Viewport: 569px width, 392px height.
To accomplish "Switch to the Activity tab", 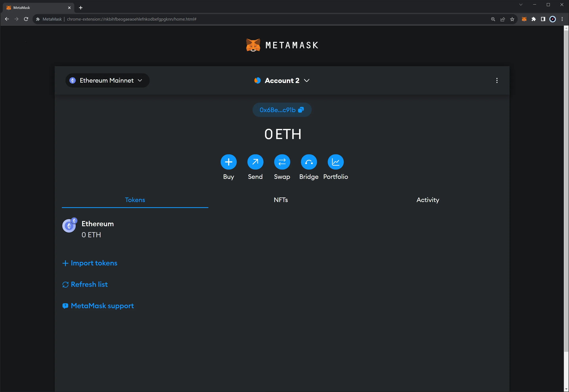I will pos(428,200).
